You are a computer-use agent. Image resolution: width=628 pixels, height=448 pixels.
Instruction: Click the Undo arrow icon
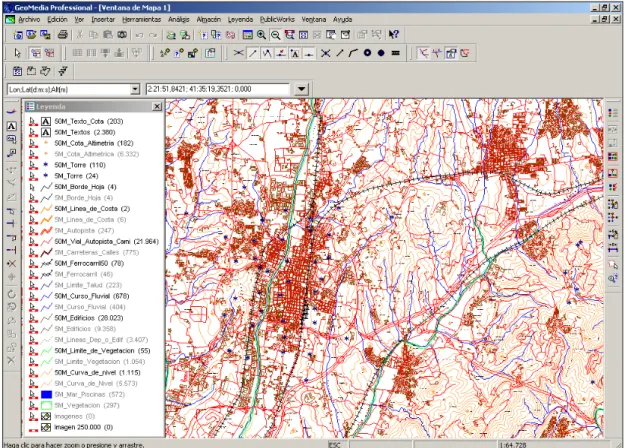(x=139, y=35)
